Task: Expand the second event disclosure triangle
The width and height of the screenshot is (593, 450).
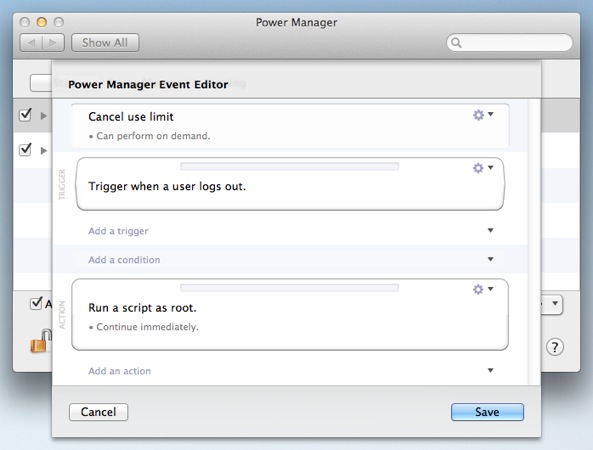Action: [x=44, y=151]
